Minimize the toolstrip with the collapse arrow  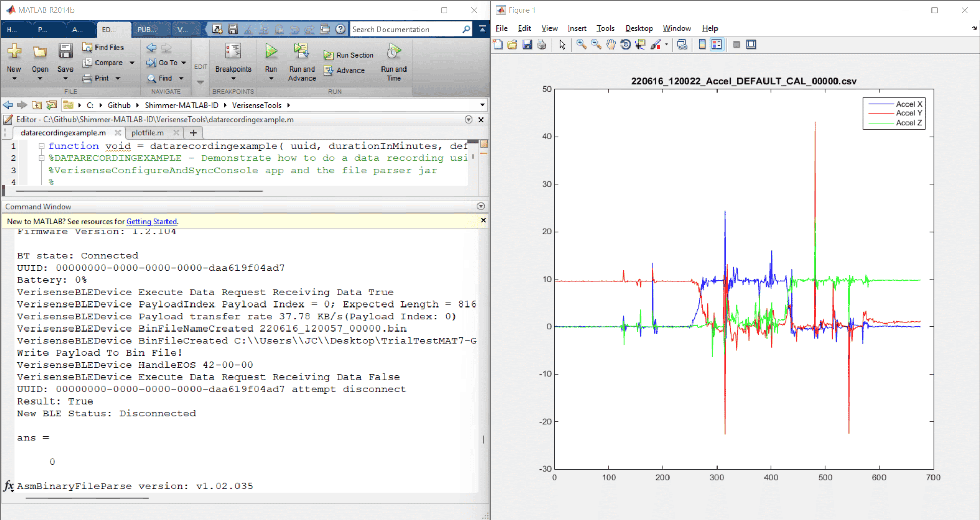pyautogui.click(x=482, y=29)
